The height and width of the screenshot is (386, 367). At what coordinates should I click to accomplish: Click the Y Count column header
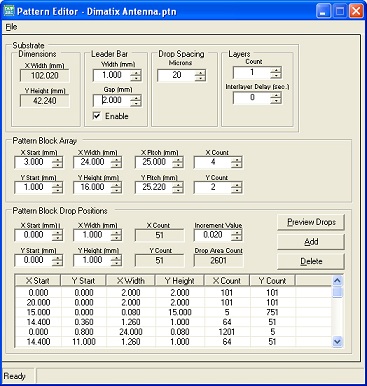[272, 281]
